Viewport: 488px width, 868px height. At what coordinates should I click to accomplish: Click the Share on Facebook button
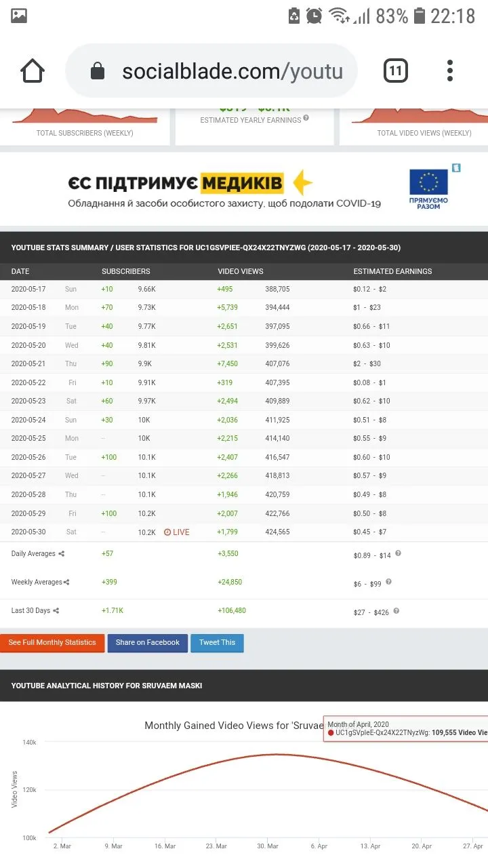[x=147, y=643]
